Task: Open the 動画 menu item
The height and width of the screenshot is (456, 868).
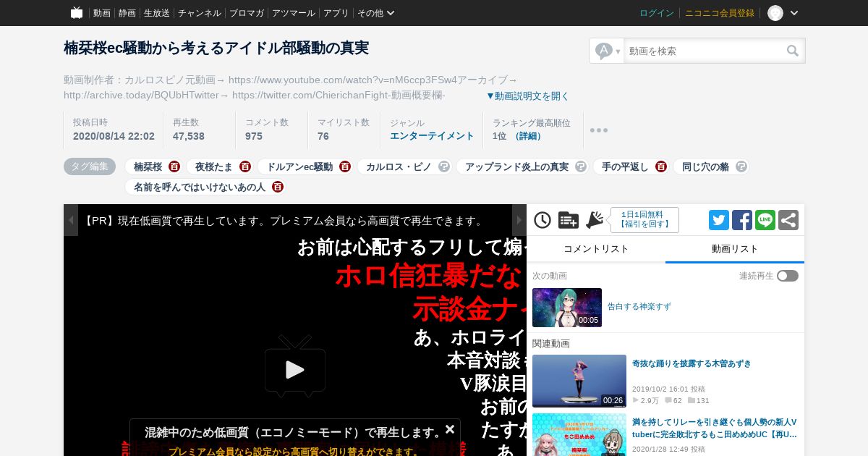Action: click(101, 13)
